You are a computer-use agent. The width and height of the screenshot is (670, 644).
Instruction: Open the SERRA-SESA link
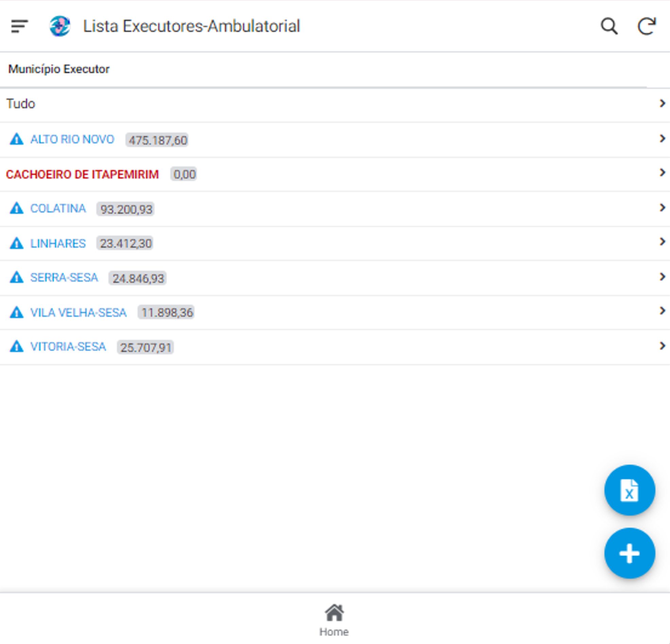point(64,278)
